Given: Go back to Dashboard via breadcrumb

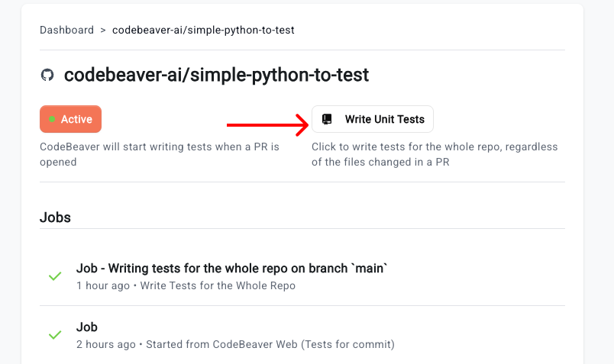Looking at the screenshot, I should click(x=67, y=31).
